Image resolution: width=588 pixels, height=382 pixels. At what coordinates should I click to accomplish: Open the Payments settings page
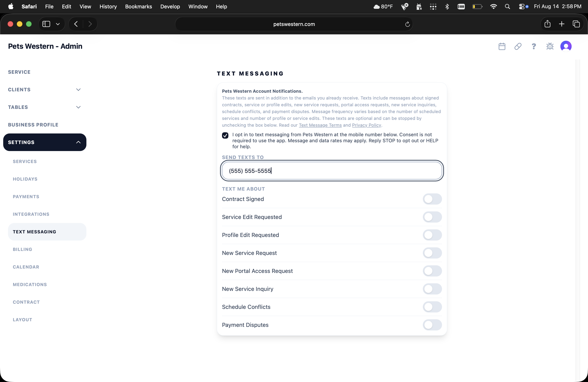tap(26, 197)
